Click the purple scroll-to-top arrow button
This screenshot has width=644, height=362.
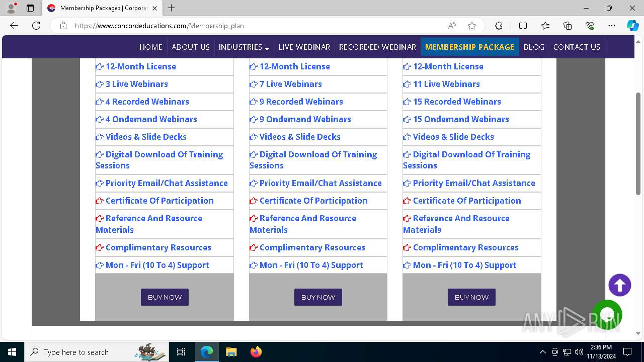620,285
